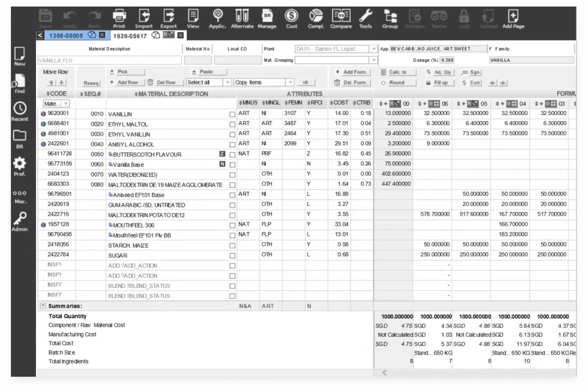Image resolution: width=588 pixels, height=392 pixels.
Task: Open the Select all dropdown
Action: tap(227, 82)
